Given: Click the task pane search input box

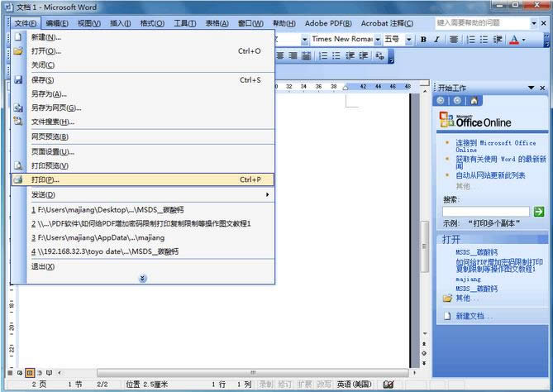Looking at the screenshot, I should 485,212.
